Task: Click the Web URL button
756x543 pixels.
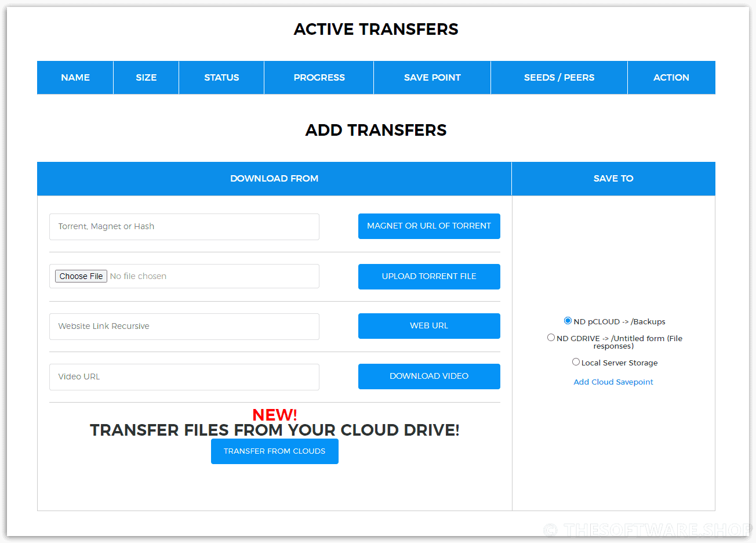Action: (429, 326)
